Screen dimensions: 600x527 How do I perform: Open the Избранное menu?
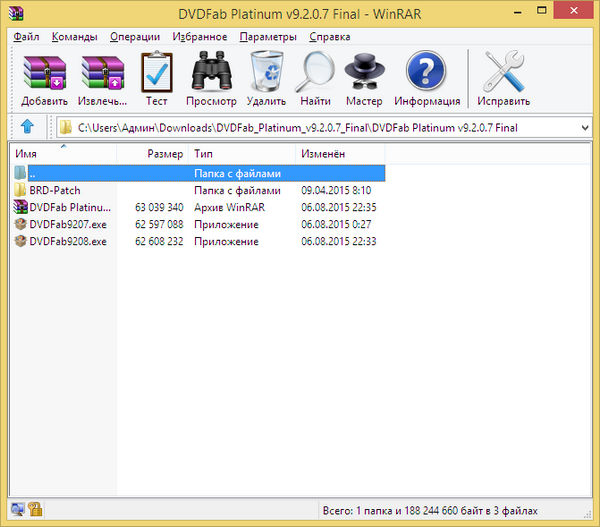click(198, 37)
